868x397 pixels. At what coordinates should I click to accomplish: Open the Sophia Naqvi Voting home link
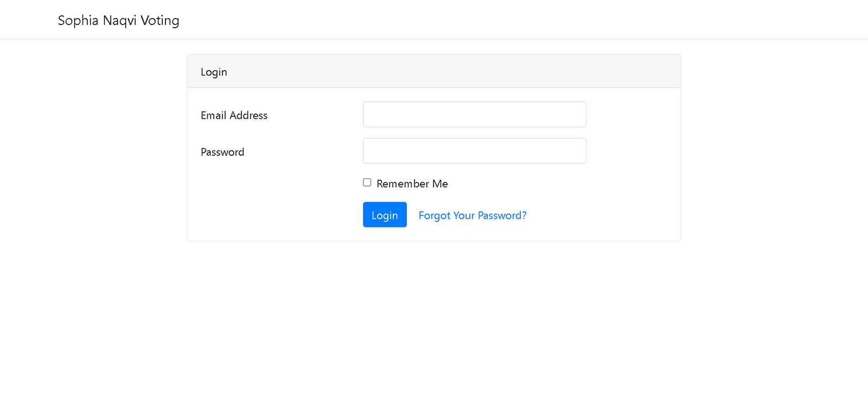118,21
